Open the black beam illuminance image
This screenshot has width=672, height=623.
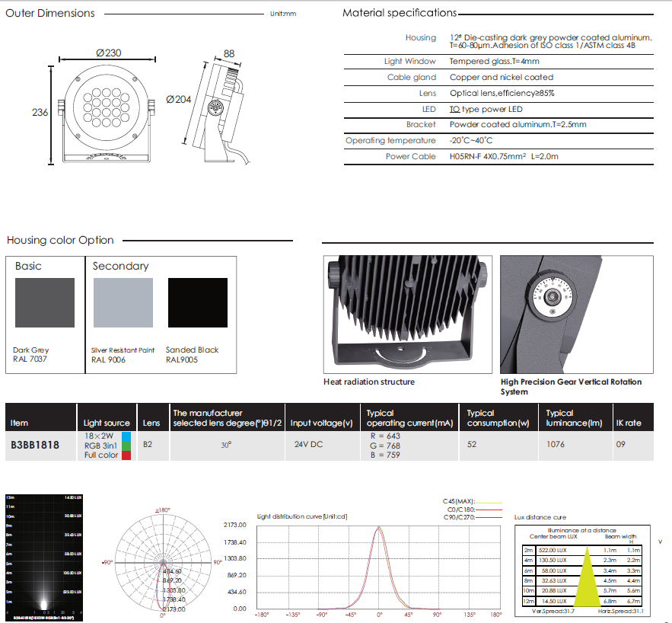pyautogui.click(x=43, y=554)
